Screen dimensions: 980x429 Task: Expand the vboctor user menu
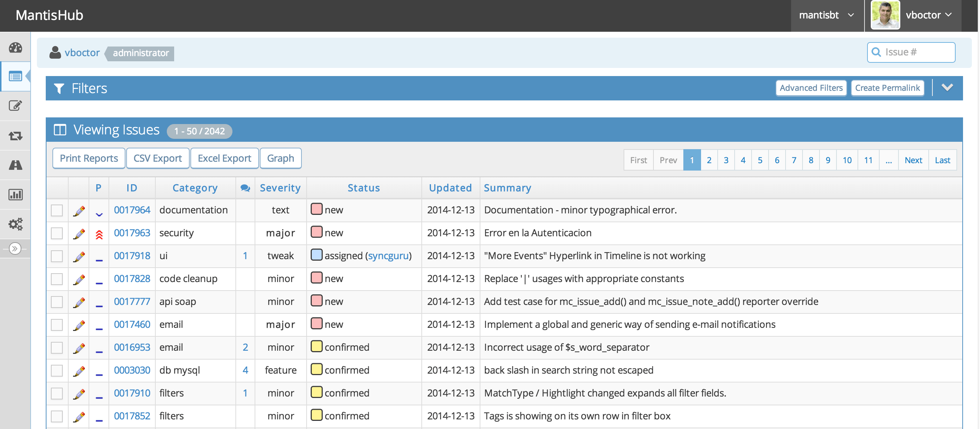[928, 15]
